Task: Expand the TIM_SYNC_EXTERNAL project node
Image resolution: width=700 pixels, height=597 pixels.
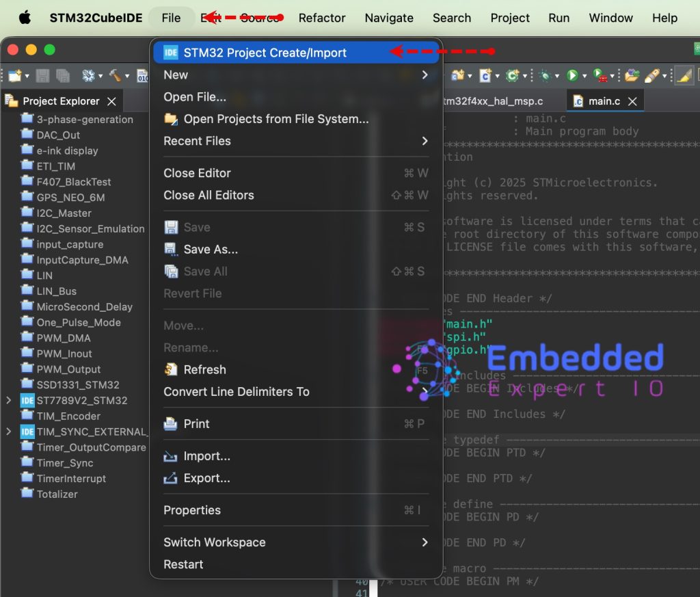Action: pyautogui.click(x=8, y=432)
